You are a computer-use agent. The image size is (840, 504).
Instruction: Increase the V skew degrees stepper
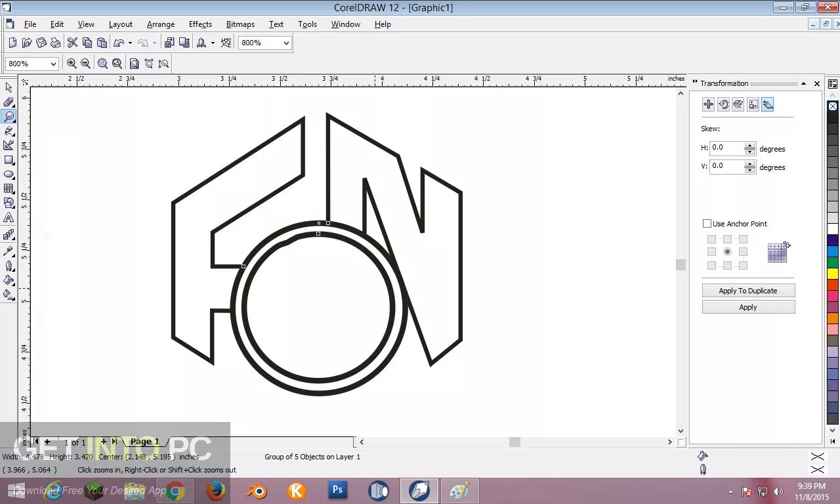pyautogui.click(x=750, y=164)
